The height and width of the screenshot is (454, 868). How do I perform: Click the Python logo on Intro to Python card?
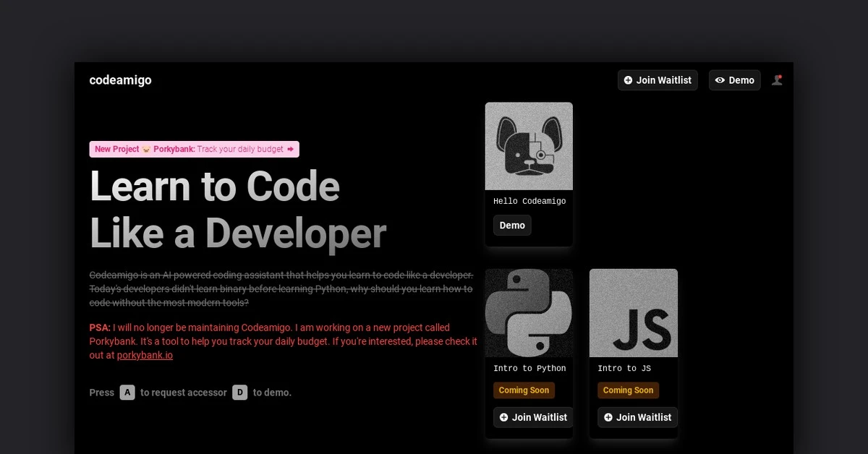point(529,312)
